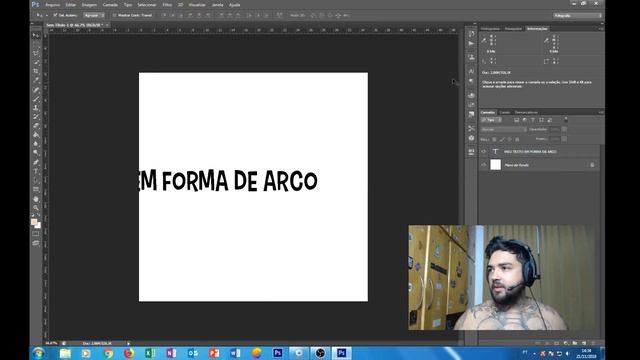The width and height of the screenshot is (640, 360).
Task: Change screen mode from toolbar
Action: (36, 243)
